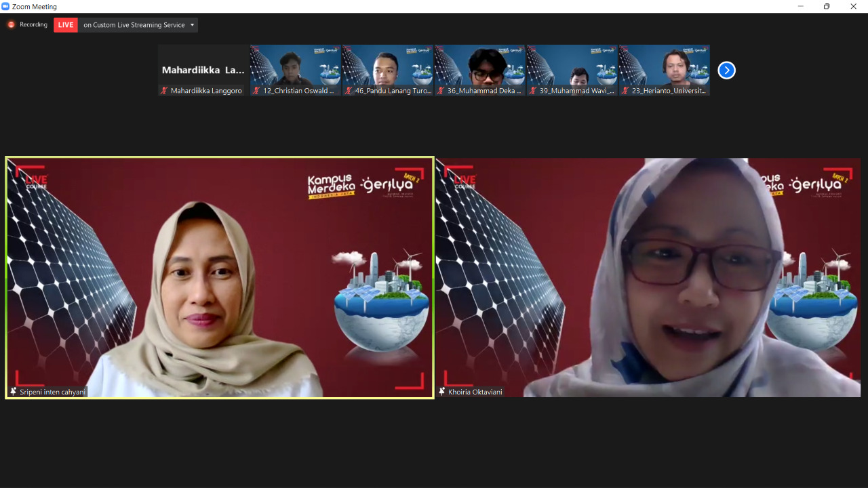Click muted mic icon for 23_Herianto
This screenshot has height=488, width=868.
pyautogui.click(x=625, y=91)
